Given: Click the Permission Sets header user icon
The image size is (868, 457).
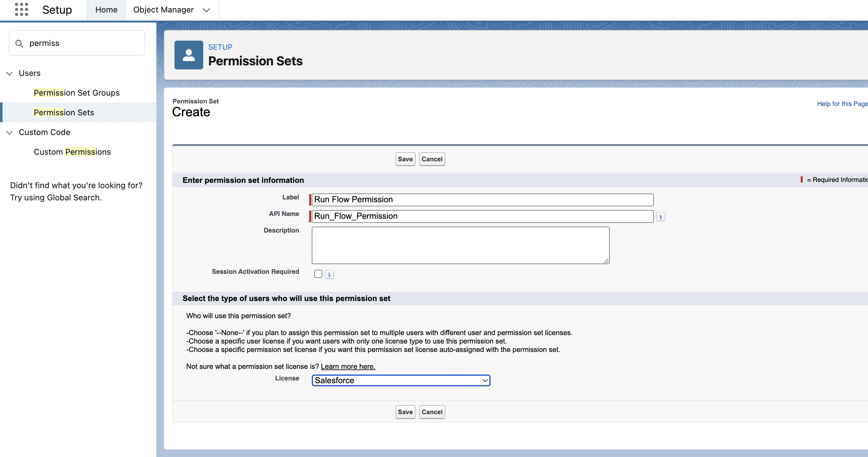Looking at the screenshot, I should [x=188, y=55].
